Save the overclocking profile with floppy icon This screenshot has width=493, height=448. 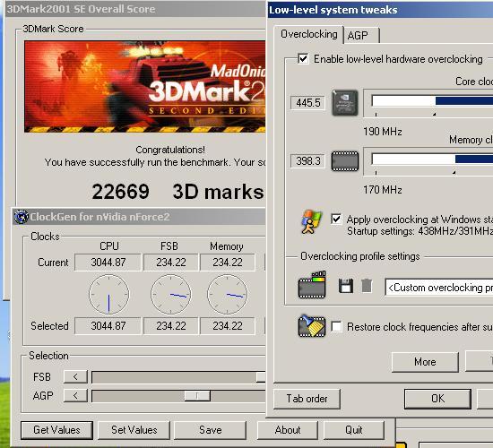point(345,286)
